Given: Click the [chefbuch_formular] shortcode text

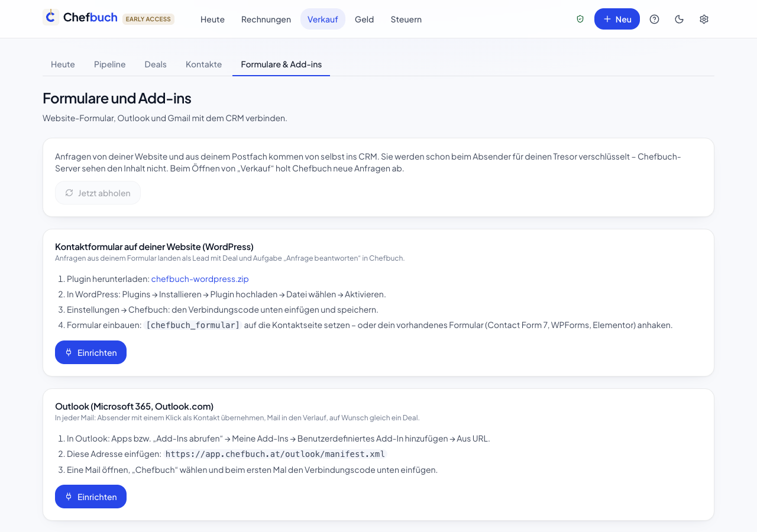Looking at the screenshot, I should [193, 325].
